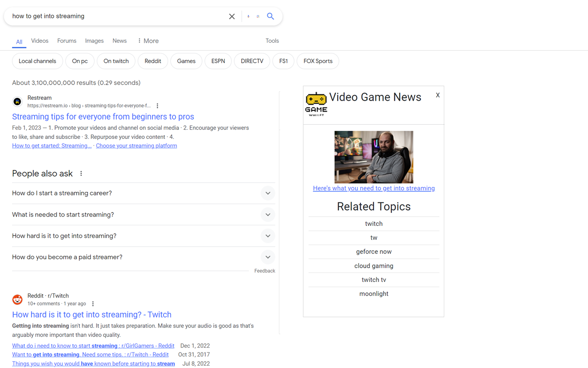The height and width of the screenshot is (368, 588).
Task: Select the 'On twitch' filter chip
Action: [x=116, y=61]
